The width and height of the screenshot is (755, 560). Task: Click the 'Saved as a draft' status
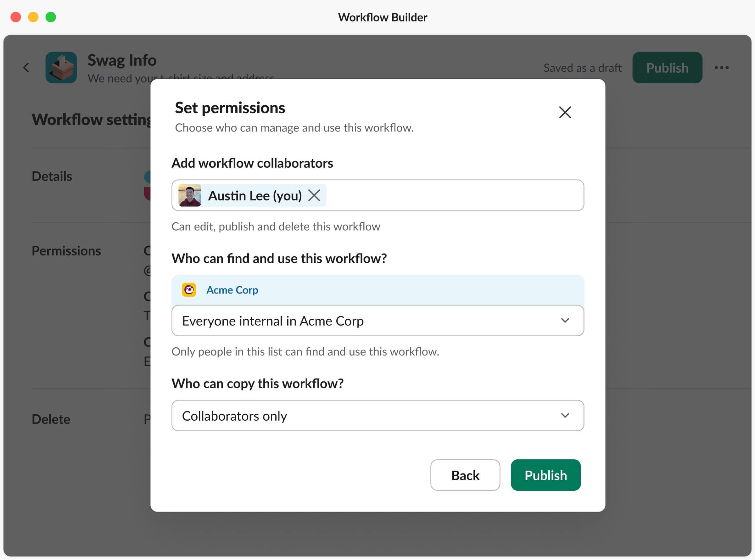pos(582,68)
